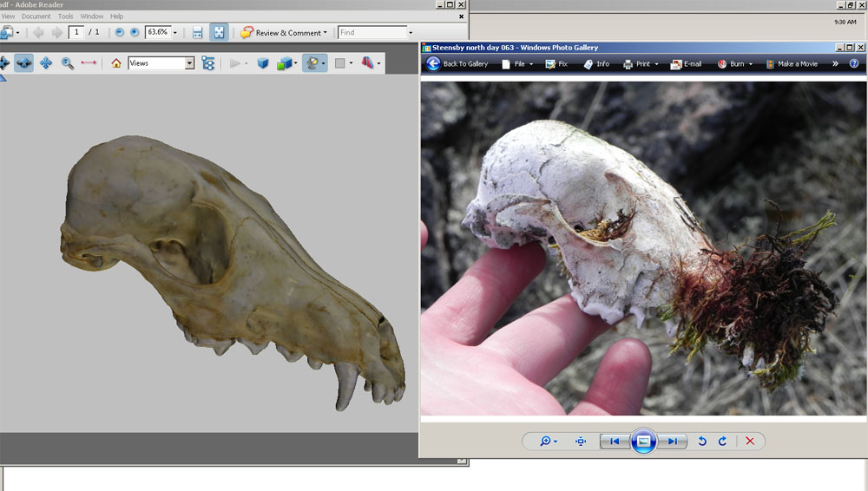Open the Print menu in Photo Gallery

coord(641,64)
